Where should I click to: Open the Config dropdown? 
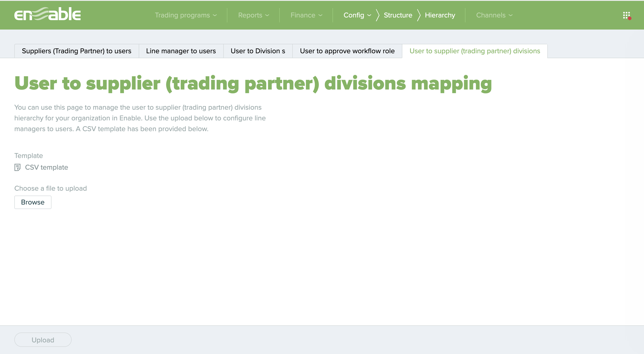[354, 15]
